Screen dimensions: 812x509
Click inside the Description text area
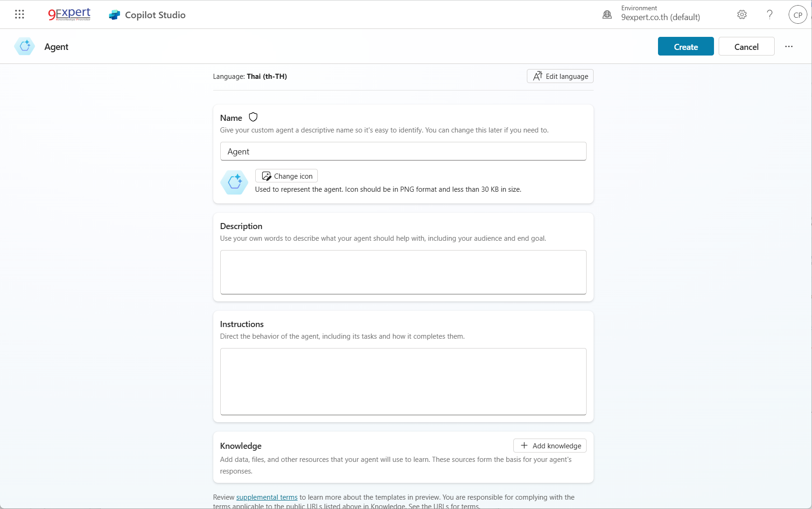click(x=403, y=272)
